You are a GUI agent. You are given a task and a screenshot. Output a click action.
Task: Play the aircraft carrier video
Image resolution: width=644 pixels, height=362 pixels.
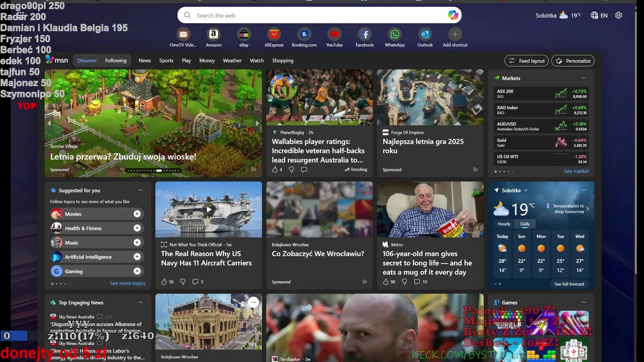pyautogui.click(x=209, y=209)
